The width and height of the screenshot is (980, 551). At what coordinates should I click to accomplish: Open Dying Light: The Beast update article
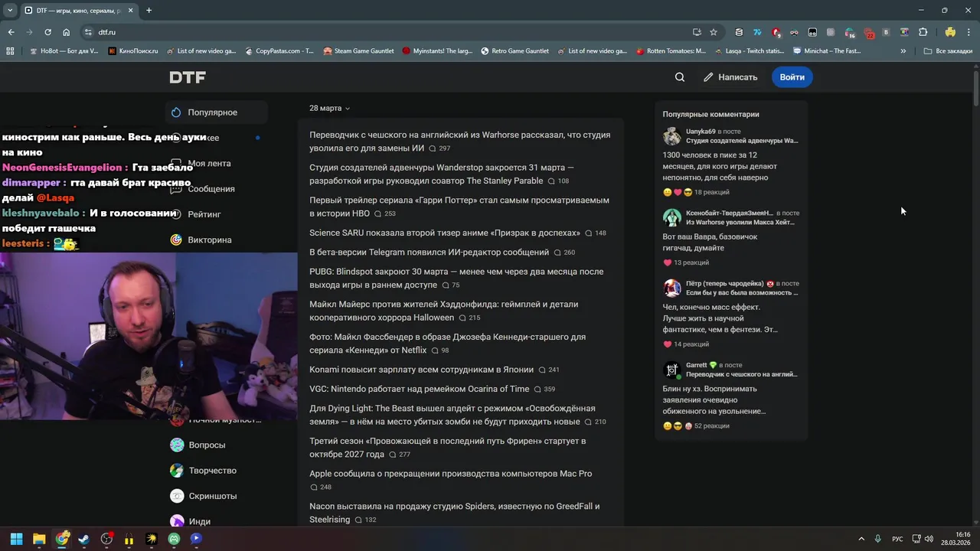click(452, 415)
